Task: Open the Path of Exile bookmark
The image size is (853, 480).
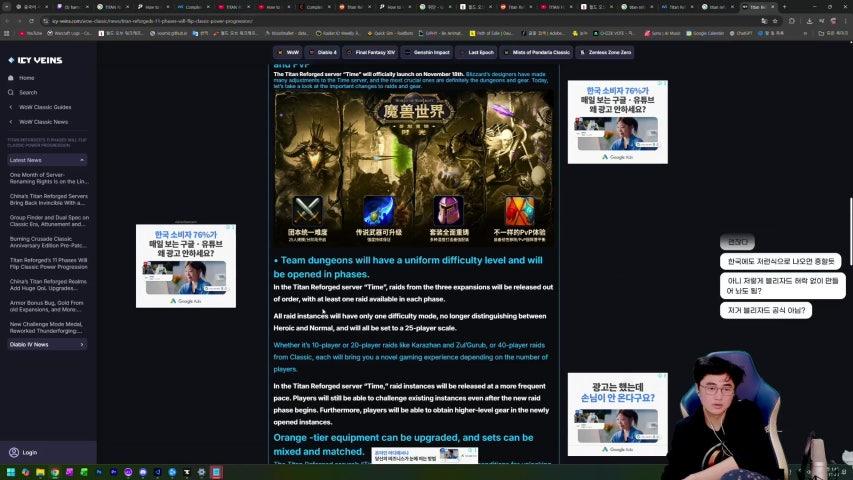Action: point(491,33)
